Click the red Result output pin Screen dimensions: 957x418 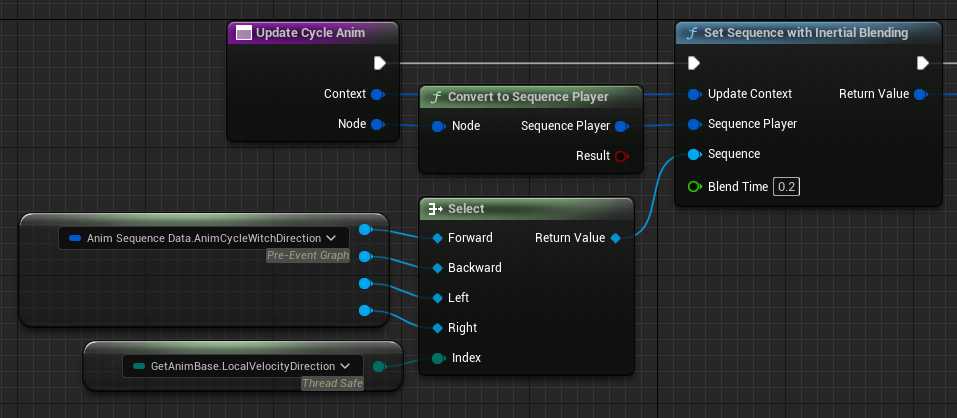click(621, 156)
